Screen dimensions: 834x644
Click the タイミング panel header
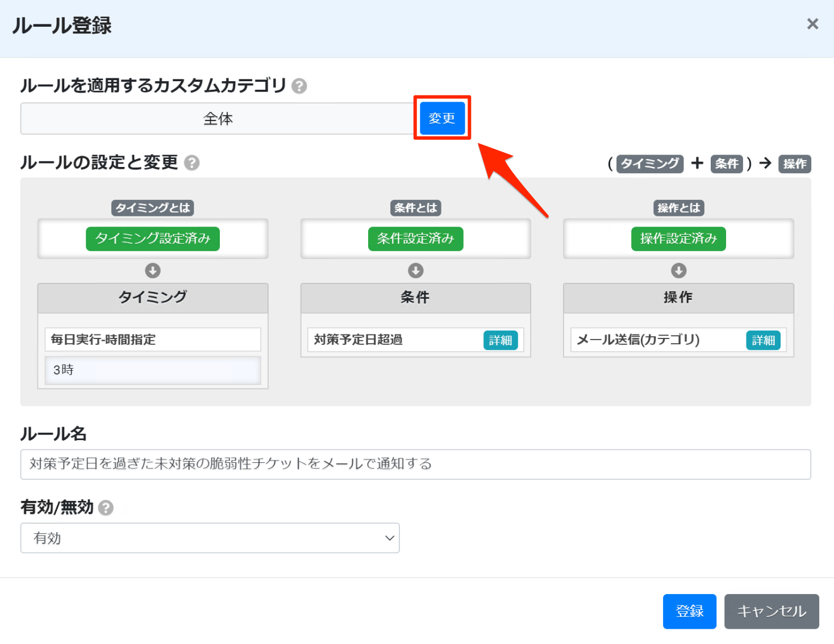(153, 298)
